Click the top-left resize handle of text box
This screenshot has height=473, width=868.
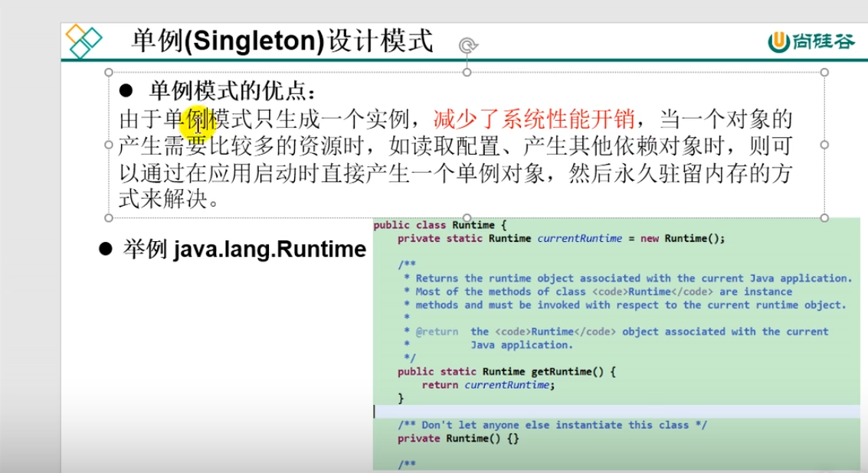coord(108,73)
